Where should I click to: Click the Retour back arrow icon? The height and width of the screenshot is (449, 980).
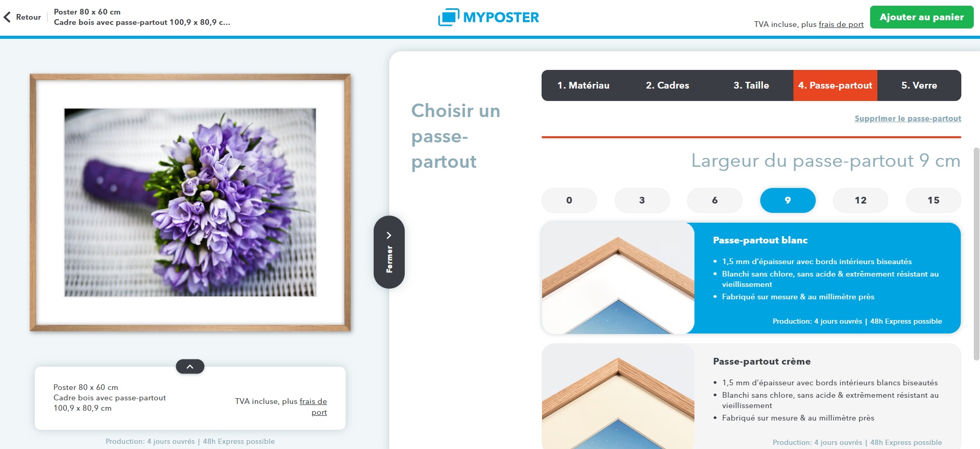[x=7, y=17]
